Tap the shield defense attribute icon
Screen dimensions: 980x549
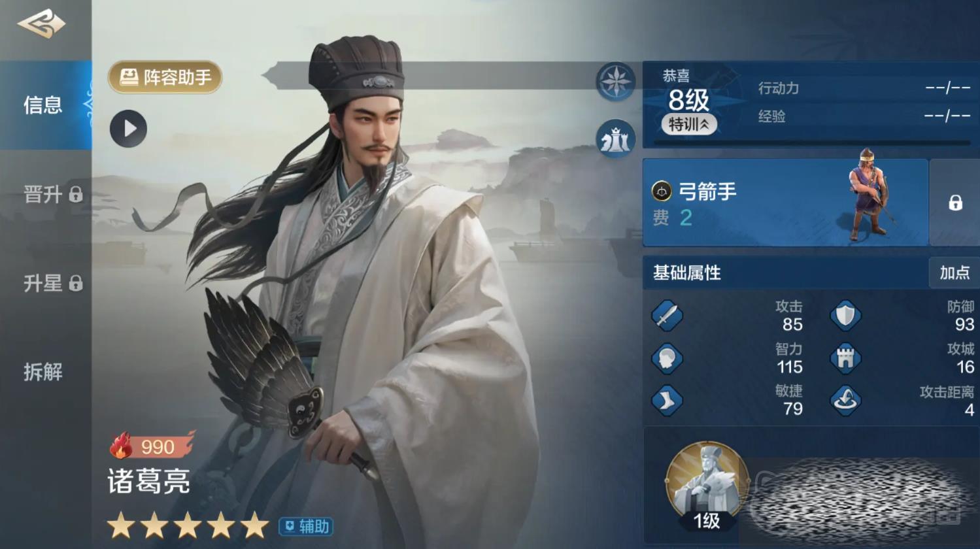click(845, 316)
